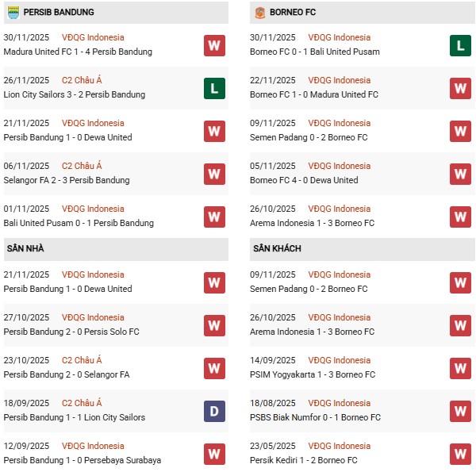Open C2 Châu Á link dated 26/11/2025

click(x=82, y=80)
